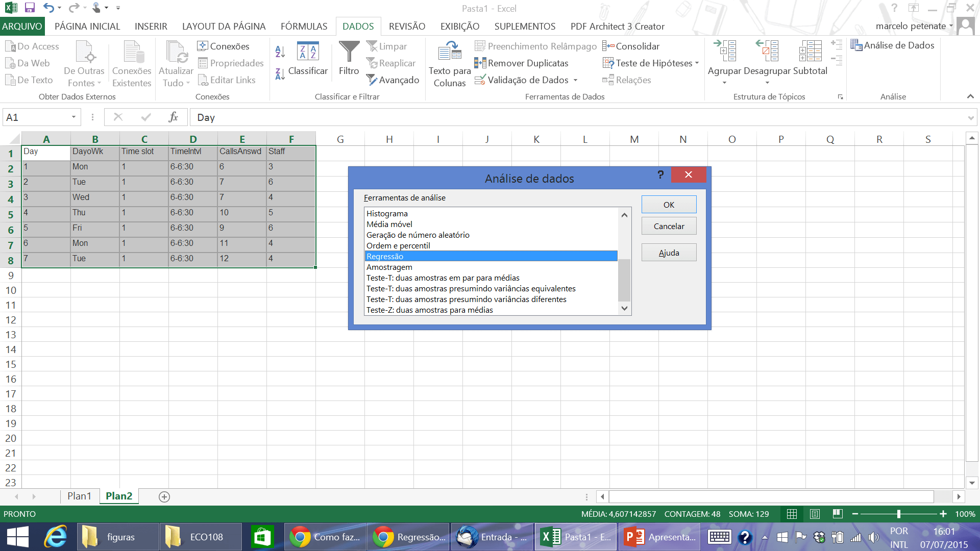980x551 pixels.
Task: Click Consolidar tool
Action: (631, 46)
